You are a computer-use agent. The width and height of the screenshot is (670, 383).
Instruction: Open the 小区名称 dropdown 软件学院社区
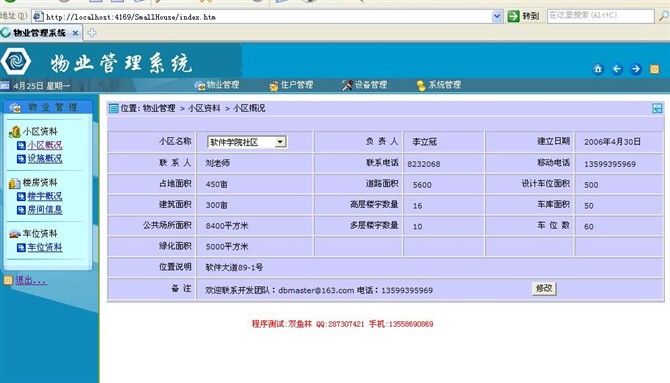[x=247, y=142]
